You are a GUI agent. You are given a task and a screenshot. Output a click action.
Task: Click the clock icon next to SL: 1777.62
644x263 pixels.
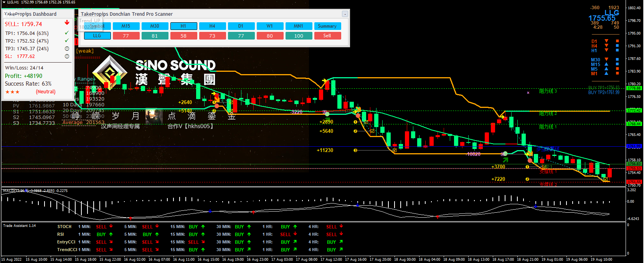pyautogui.click(x=67, y=56)
